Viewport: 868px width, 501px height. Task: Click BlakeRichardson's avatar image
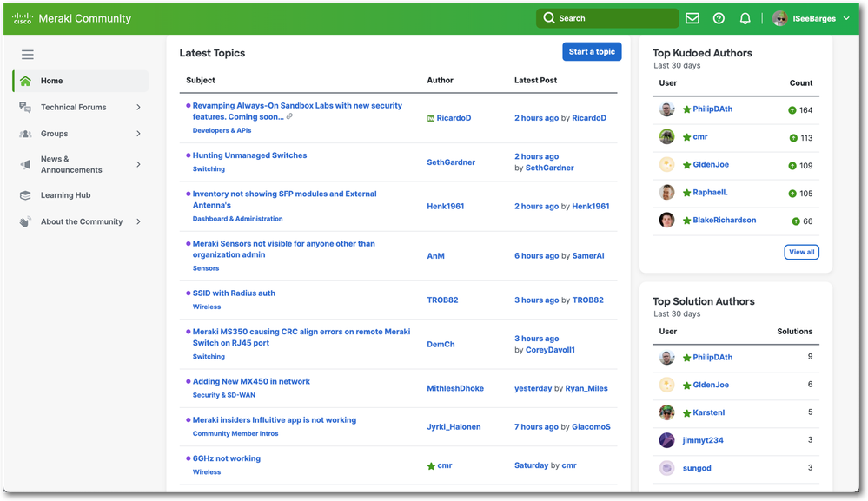pos(666,220)
